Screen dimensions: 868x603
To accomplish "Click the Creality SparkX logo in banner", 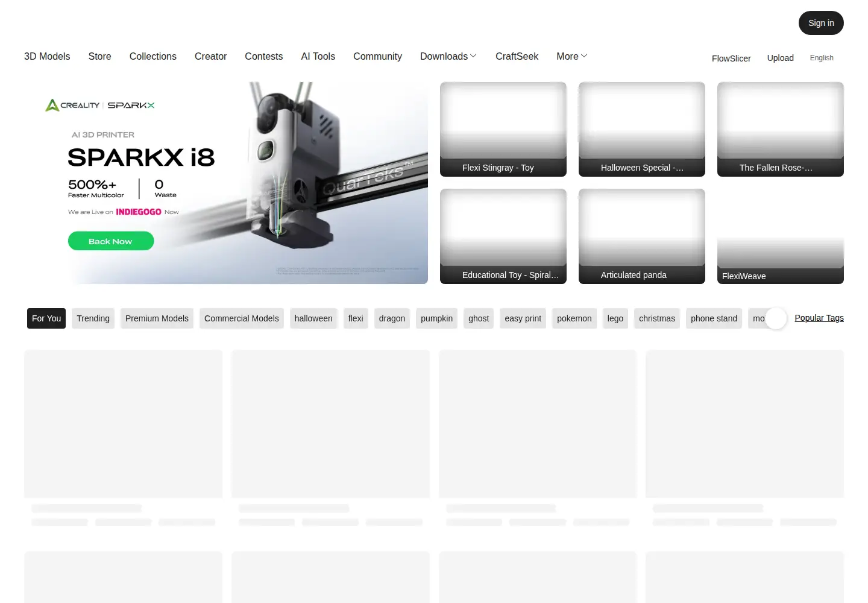I will point(100,105).
